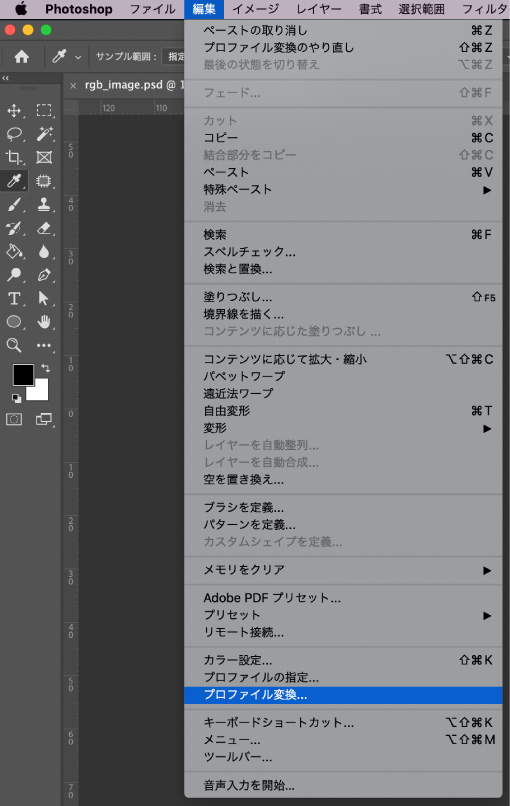Select the Clone Stamp tool
The height and width of the screenshot is (806, 510).
[44, 205]
